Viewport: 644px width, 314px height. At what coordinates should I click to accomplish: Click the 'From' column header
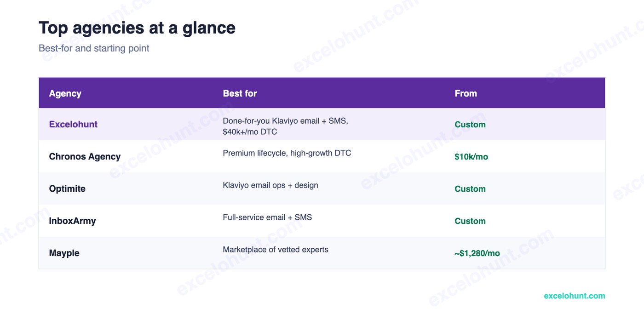(x=466, y=93)
